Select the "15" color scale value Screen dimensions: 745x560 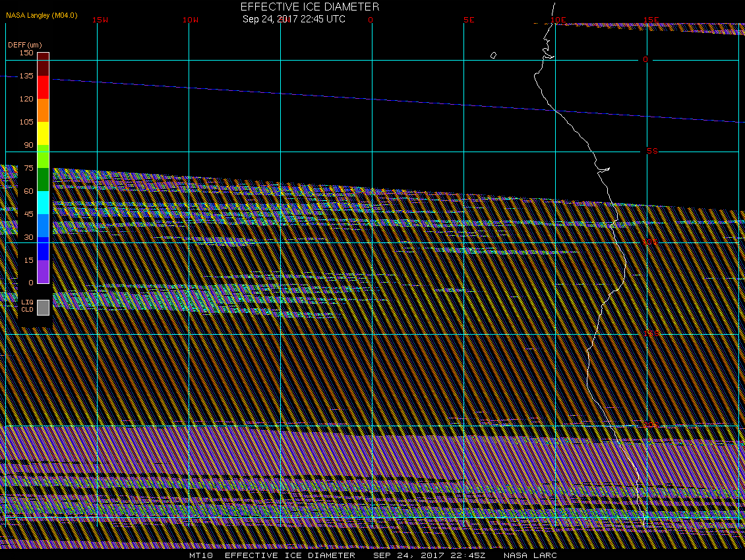[28, 260]
